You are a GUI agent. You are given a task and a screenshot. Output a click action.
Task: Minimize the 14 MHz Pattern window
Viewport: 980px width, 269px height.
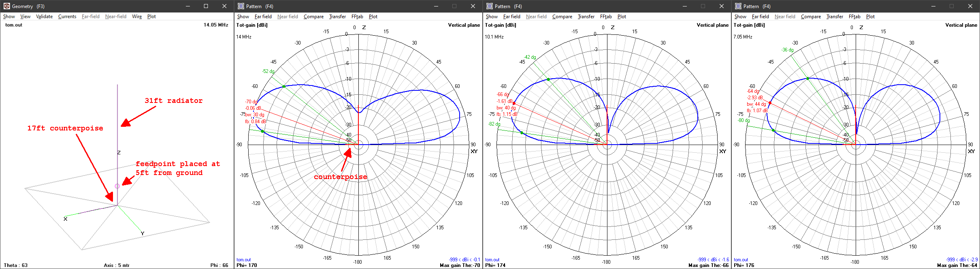pyautogui.click(x=436, y=6)
